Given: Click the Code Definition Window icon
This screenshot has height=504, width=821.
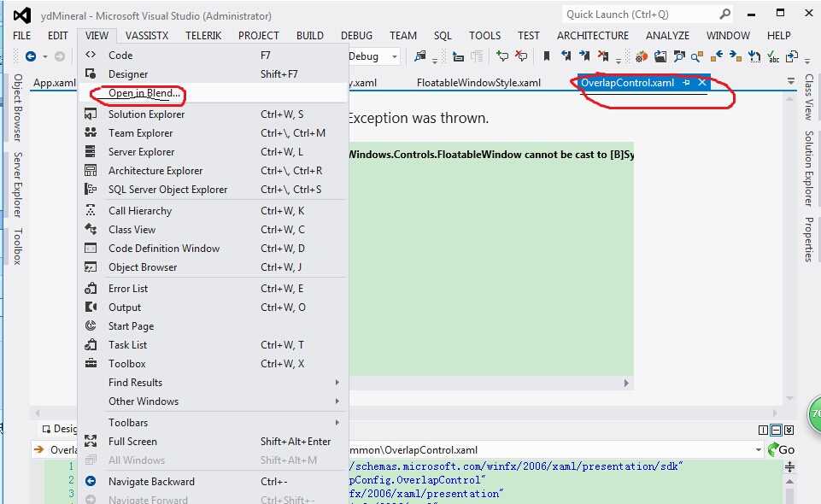Looking at the screenshot, I should (x=91, y=248).
